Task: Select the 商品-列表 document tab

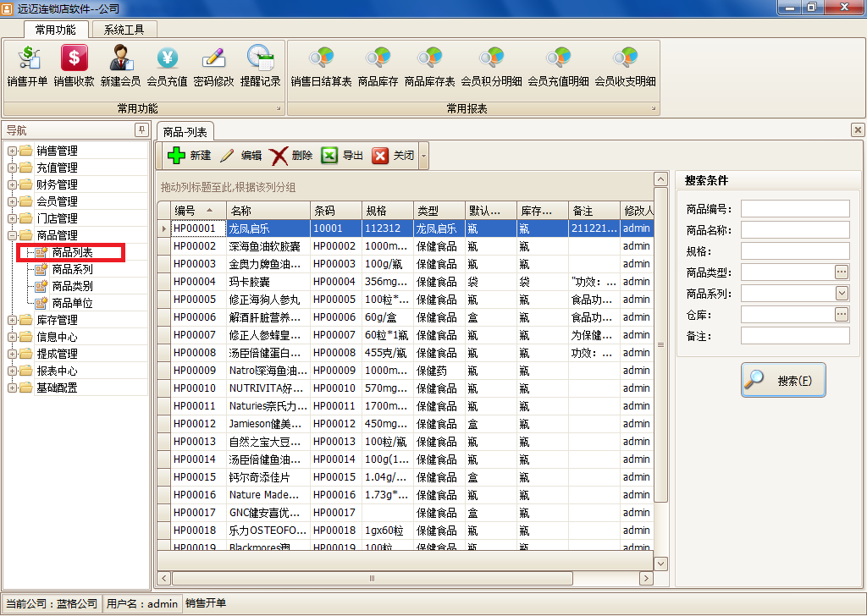Action: [185, 132]
